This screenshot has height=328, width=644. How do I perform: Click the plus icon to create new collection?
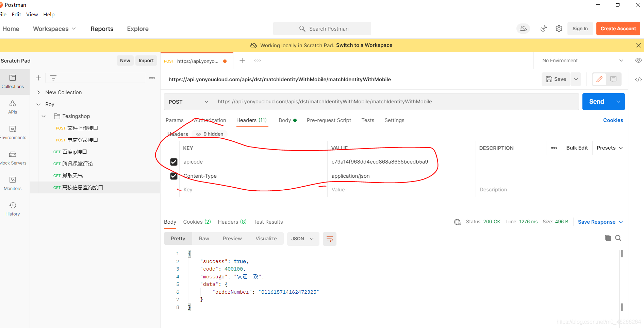[x=38, y=78]
